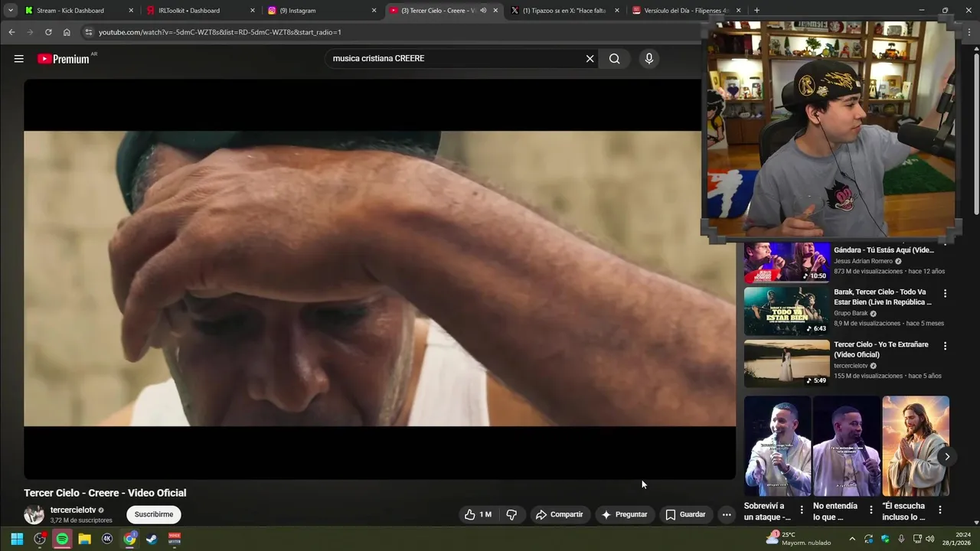The height and width of the screenshot is (551, 980).
Task: Open File Explorer from the taskbar
Action: tap(85, 539)
